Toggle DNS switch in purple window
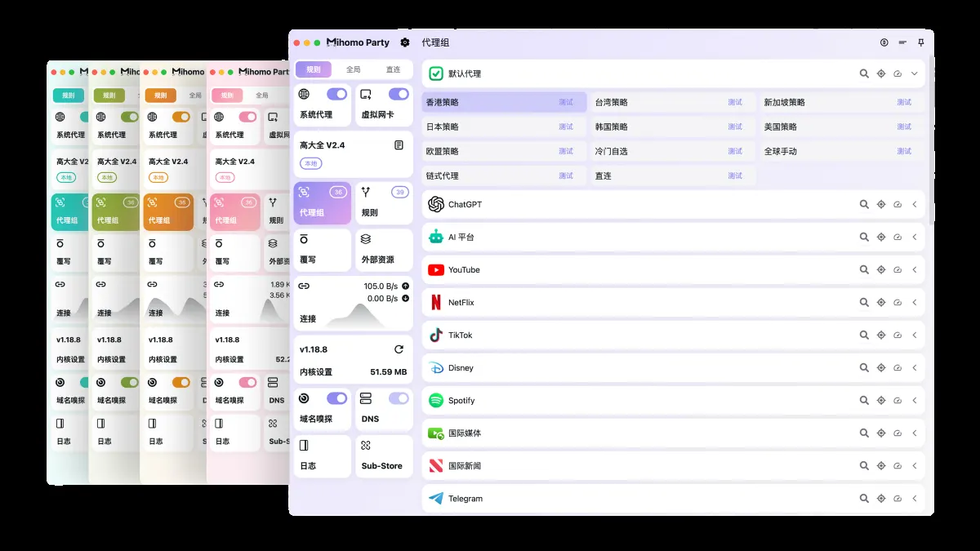 pyautogui.click(x=399, y=398)
